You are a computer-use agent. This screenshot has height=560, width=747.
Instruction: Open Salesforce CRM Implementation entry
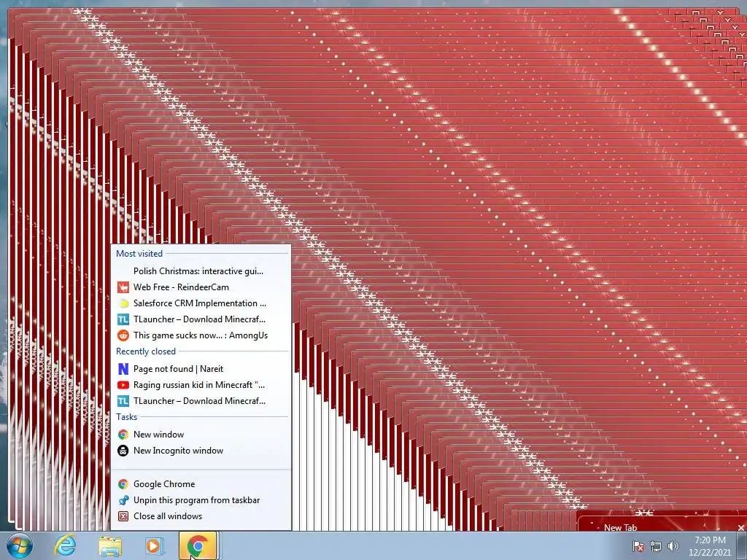coord(201,303)
